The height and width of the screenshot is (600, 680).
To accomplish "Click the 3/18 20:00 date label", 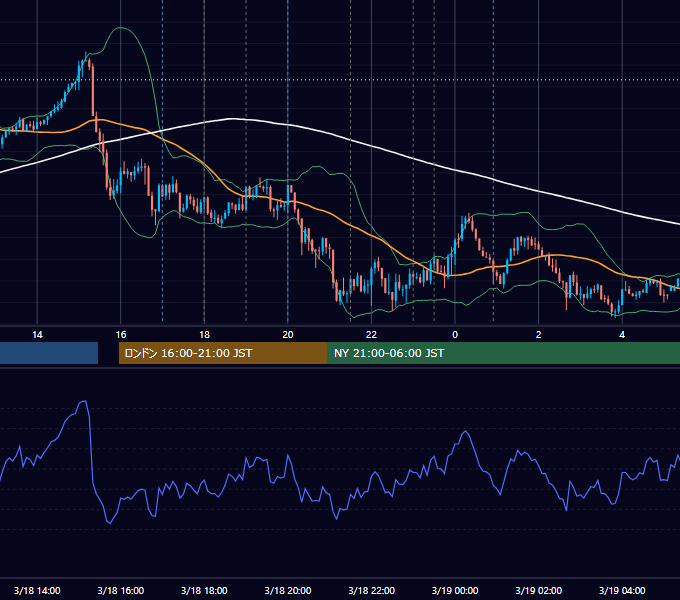I will coord(288,590).
